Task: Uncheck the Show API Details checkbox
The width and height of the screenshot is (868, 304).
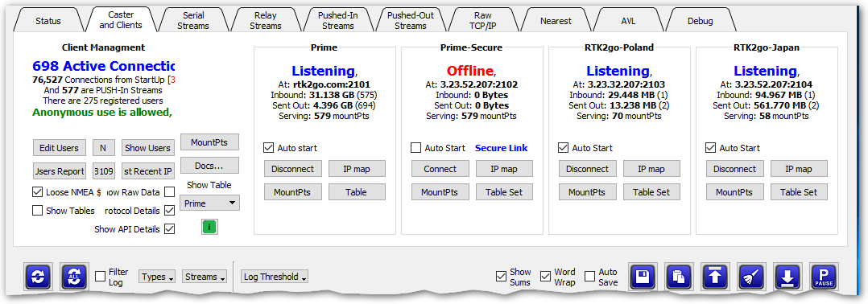Action: point(169,229)
